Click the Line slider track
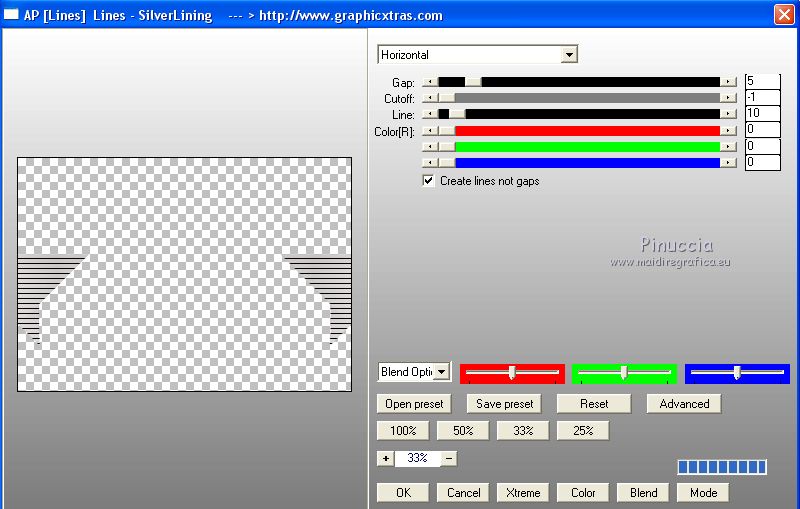800x509 pixels. click(579, 114)
